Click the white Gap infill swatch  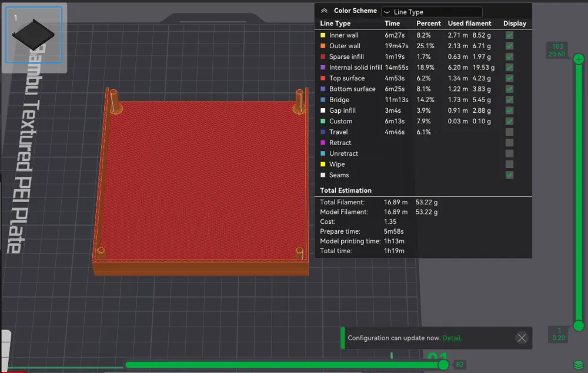[x=323, y=110]
